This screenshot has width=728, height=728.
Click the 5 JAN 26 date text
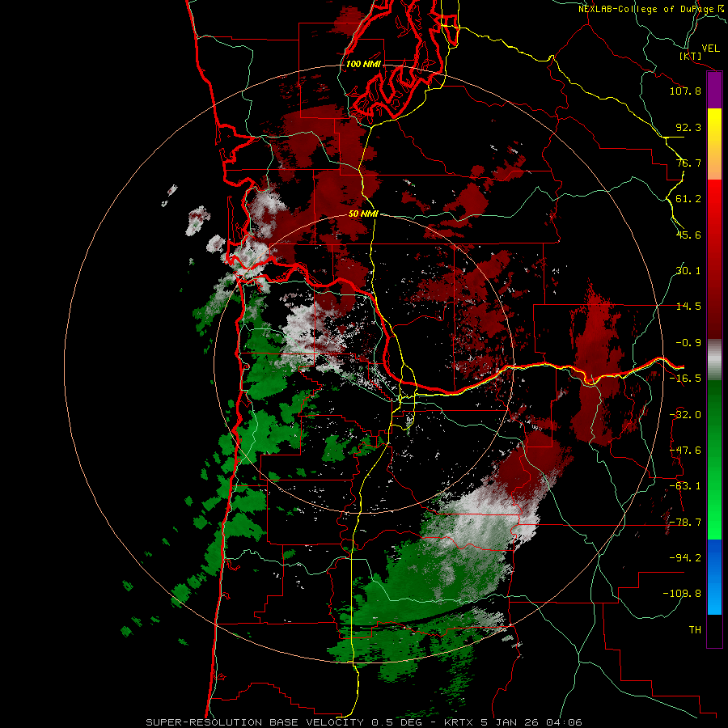click(510, 722)
